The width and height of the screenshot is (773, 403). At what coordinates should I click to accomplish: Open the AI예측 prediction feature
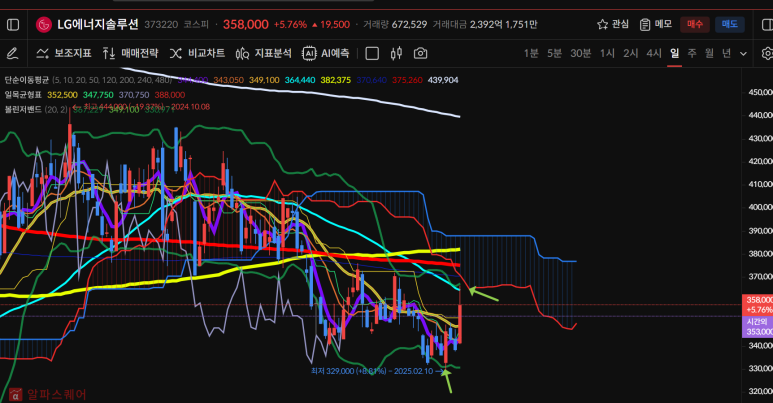(x=326, y=53)
